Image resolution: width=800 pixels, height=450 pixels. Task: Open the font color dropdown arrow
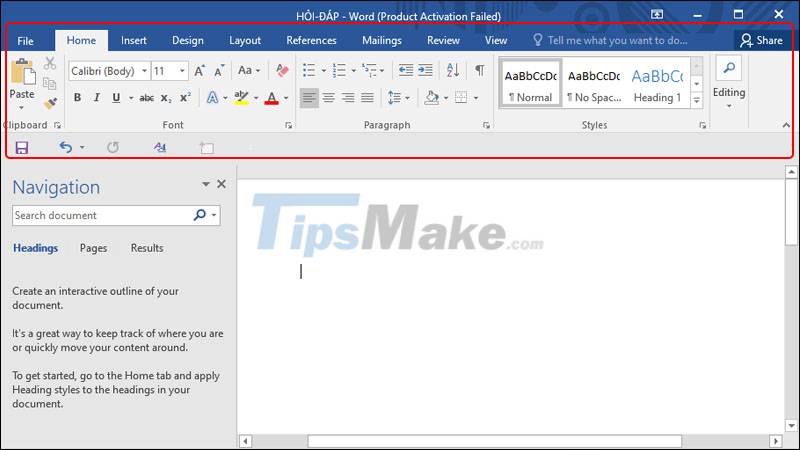coord(286,98)
